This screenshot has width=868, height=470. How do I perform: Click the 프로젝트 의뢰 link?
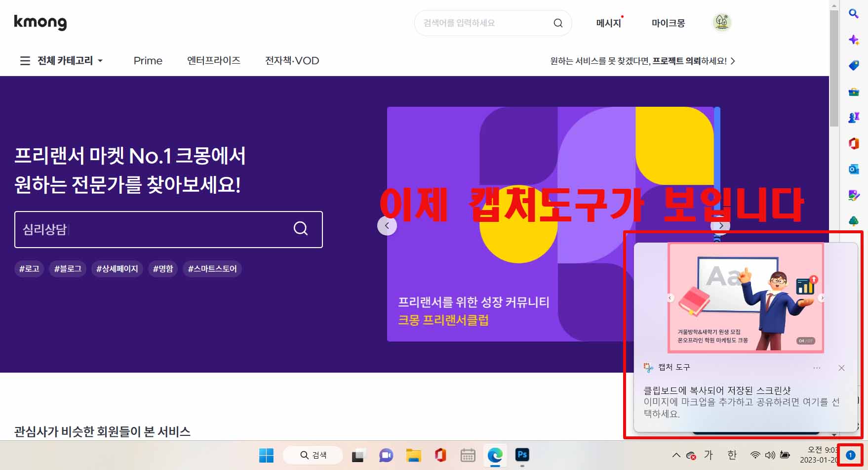676,61
